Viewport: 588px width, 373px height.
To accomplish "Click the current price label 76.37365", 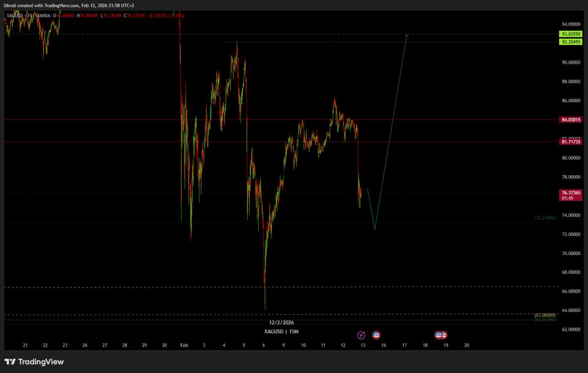I will coord(570,193).
